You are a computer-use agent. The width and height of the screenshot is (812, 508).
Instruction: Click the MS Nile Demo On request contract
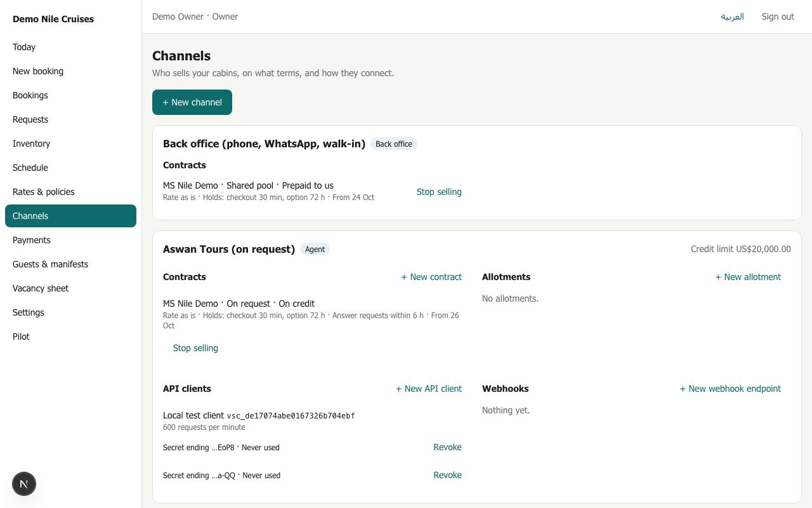pos(239,304)
